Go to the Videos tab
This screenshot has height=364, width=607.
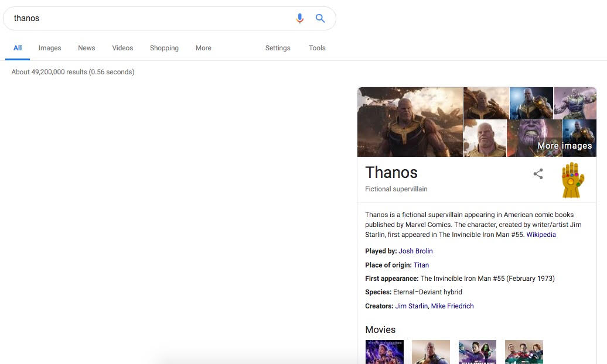(x=122, y=48)
